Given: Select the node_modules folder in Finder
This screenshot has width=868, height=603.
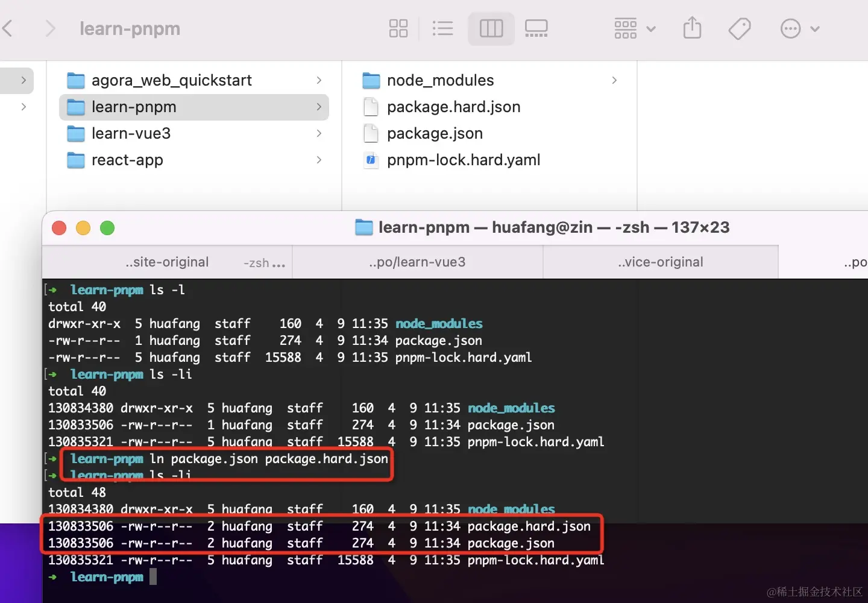Looking at the screenshot, I should (489, 80).
